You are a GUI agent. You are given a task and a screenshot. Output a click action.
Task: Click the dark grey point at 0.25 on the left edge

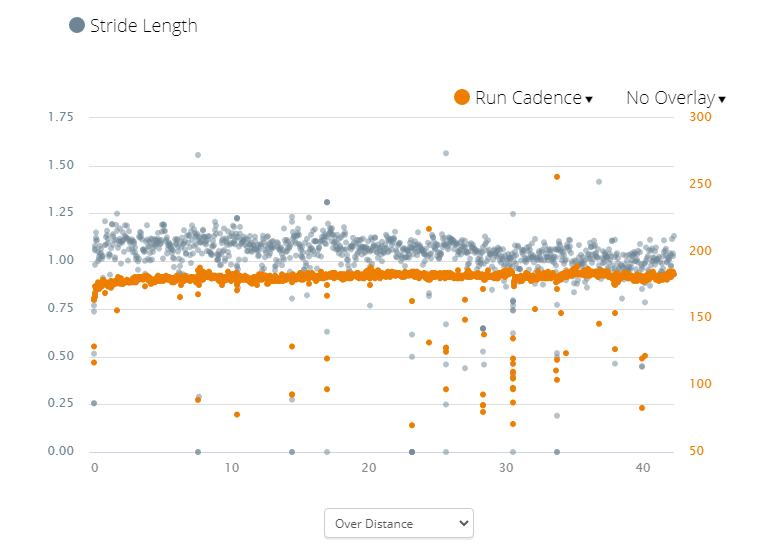[x=94, y=403]
